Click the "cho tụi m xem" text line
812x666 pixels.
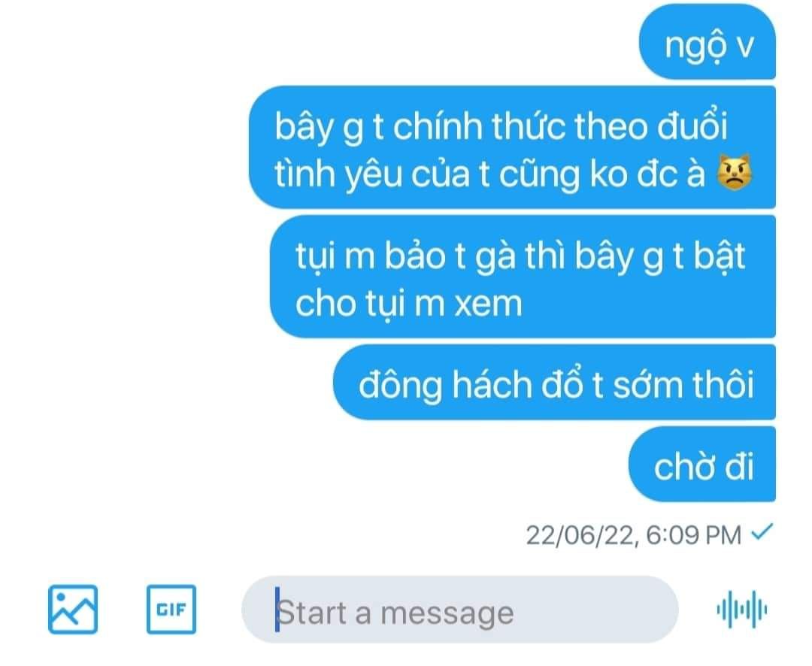pos(408,304)
